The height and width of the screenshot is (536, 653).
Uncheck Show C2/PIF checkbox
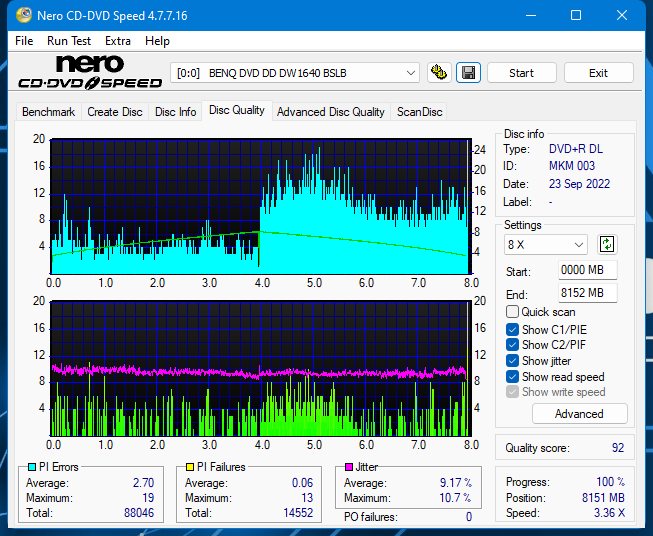coord(512,344)
